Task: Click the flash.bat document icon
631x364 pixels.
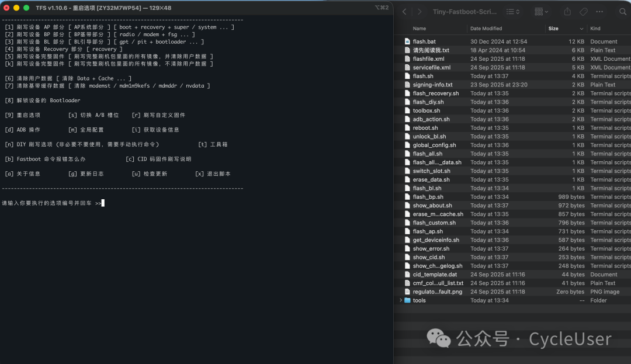Action: [x=407, y=41]
